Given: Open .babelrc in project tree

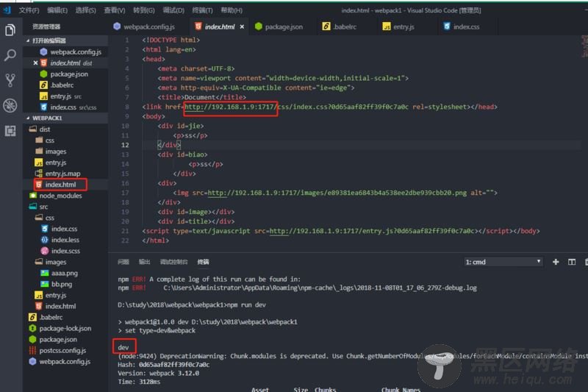Looking at the screenshot, I should point(51,318).
